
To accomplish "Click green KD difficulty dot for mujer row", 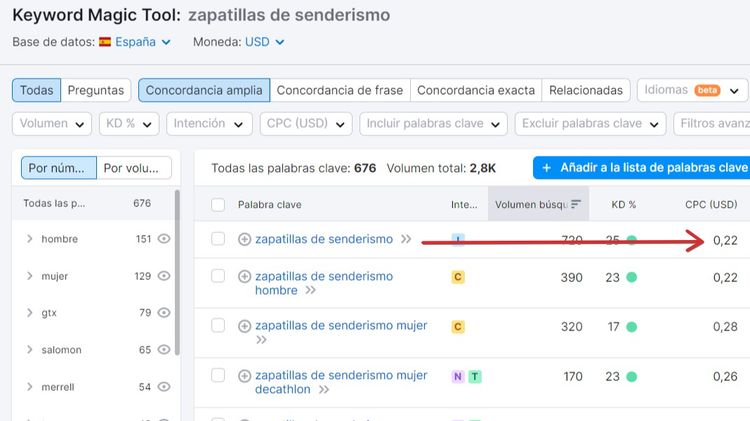I will pos(631,327).
